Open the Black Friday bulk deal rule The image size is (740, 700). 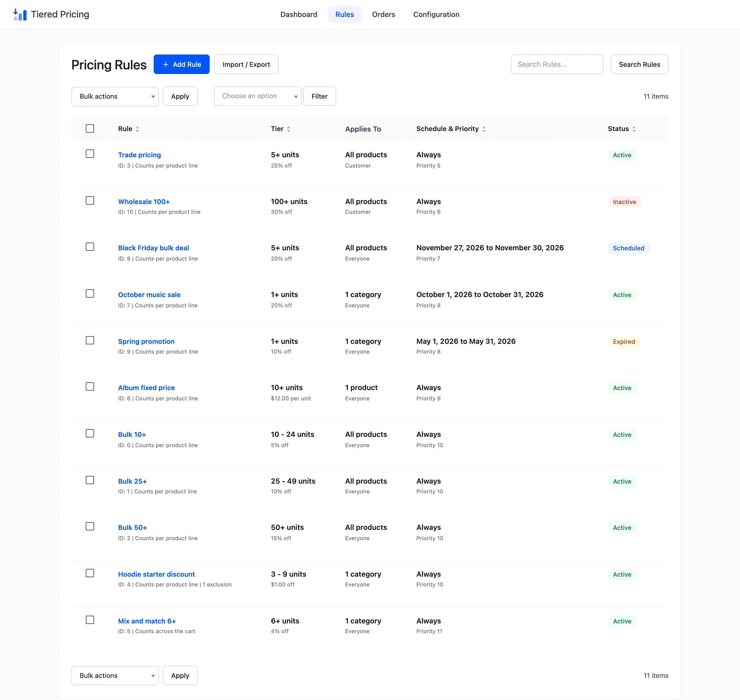coord(153,248)
